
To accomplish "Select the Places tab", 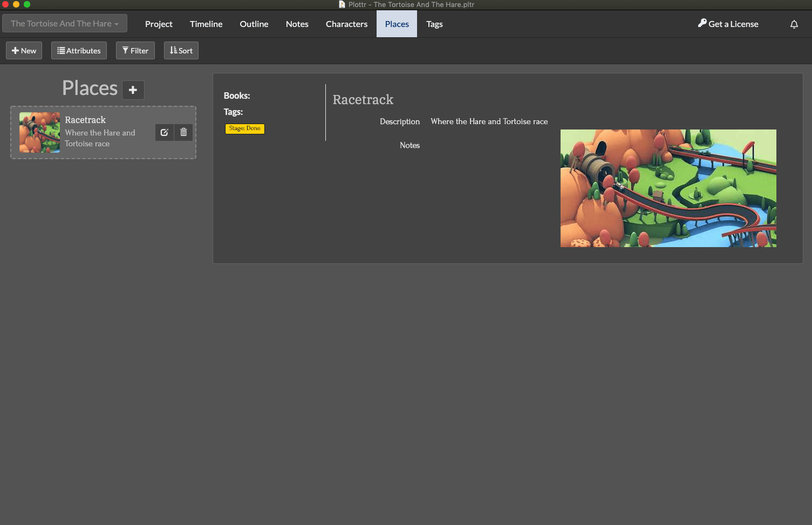I will [x=397, y=24].
